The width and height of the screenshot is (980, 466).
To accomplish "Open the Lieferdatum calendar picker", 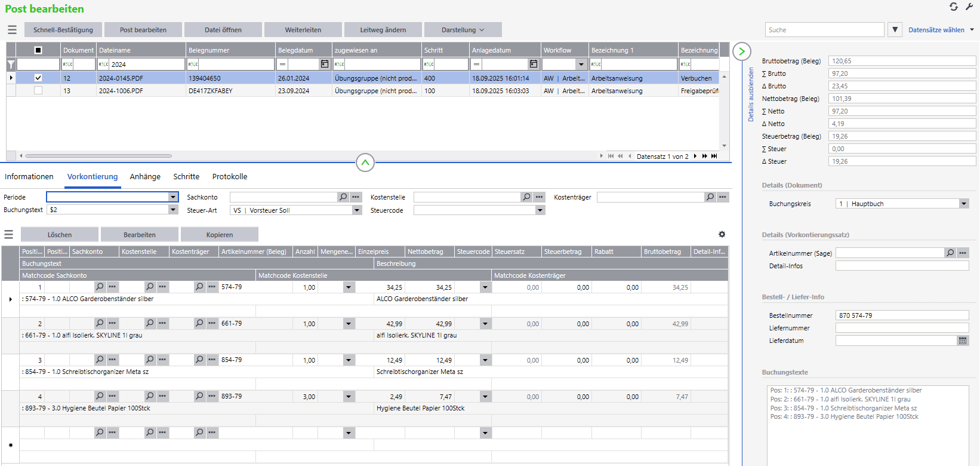I will (963, 341).
